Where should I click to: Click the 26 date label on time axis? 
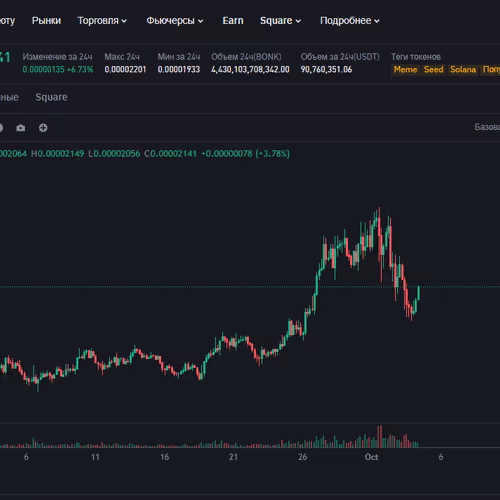click(303, 457)
